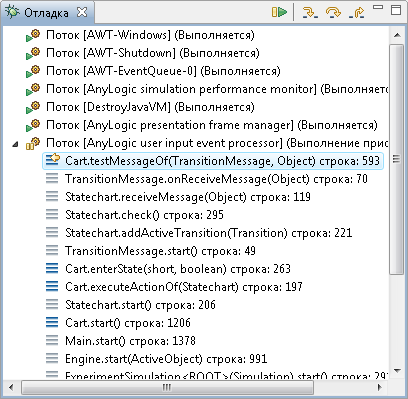Click the Cart.enterState frame icon
This screenshot has width=408, height=399.
(52, 268)
